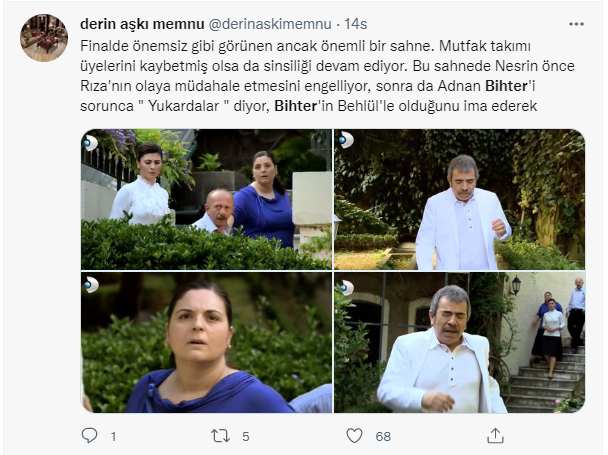Open the share tweet icon
This screenshot has width=608, height=455.
pyautogui.click(x=495, y=436)
